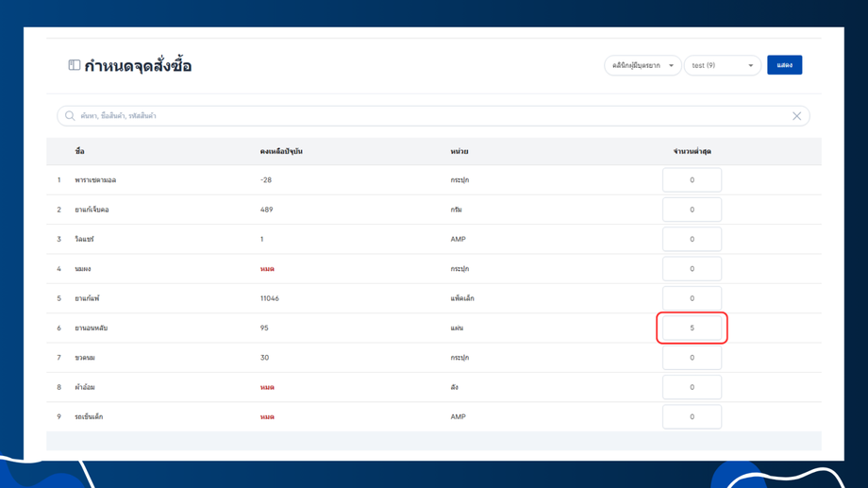This screenshot has width=868, height=488.
Task: Click the magnifier icon in the search bar
Action: pyautogui.click(x=70, y=116)
